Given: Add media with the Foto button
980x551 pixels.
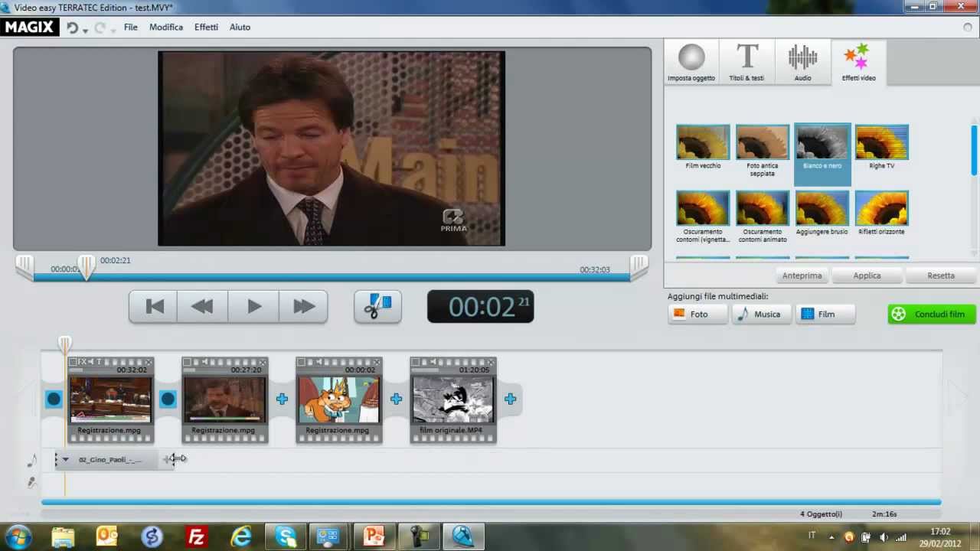Looking at the screenshot, I should coord(697,314).
